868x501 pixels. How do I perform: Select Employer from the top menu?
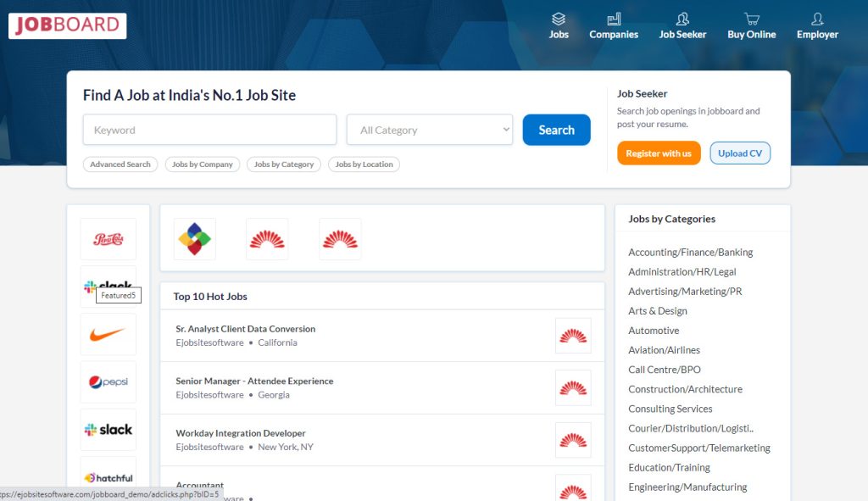coord(816,35)
